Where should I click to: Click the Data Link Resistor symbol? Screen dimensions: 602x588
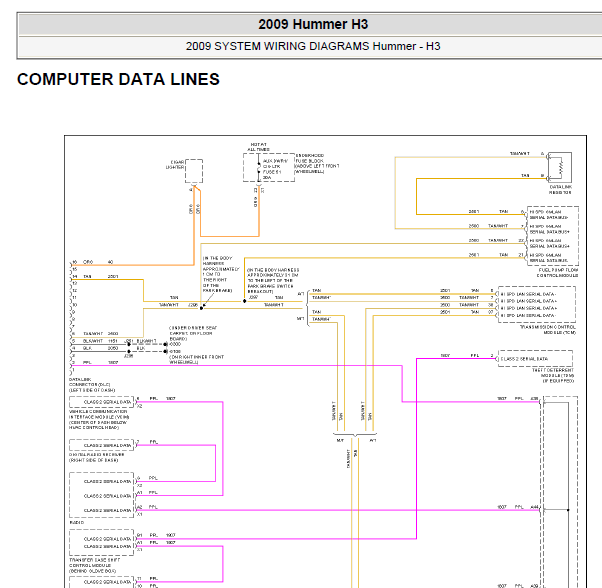(x=560, y=167)
